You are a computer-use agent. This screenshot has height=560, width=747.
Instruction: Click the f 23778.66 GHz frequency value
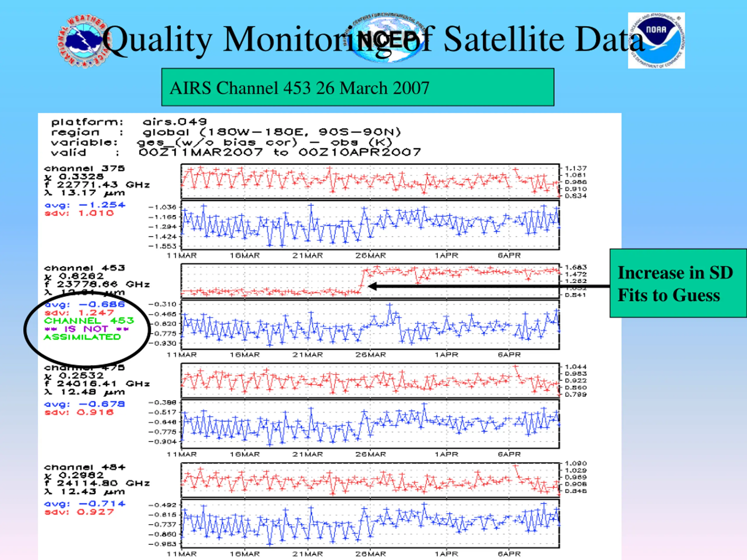coord(97,284)
